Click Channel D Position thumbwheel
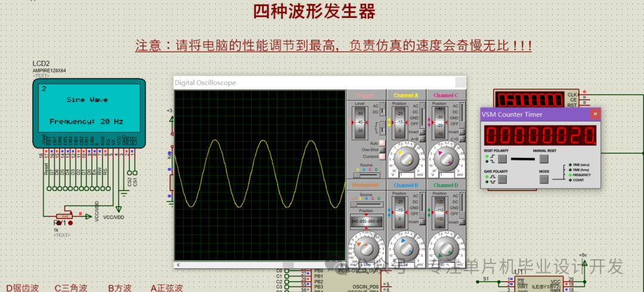The height and width of the screenshot is (292, 644). (x=440, y=213)
